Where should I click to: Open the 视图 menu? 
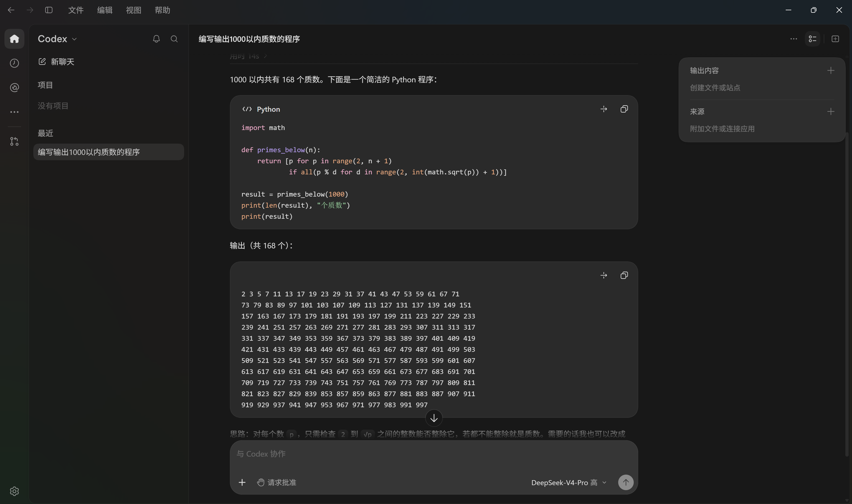[x=133, y=10]
